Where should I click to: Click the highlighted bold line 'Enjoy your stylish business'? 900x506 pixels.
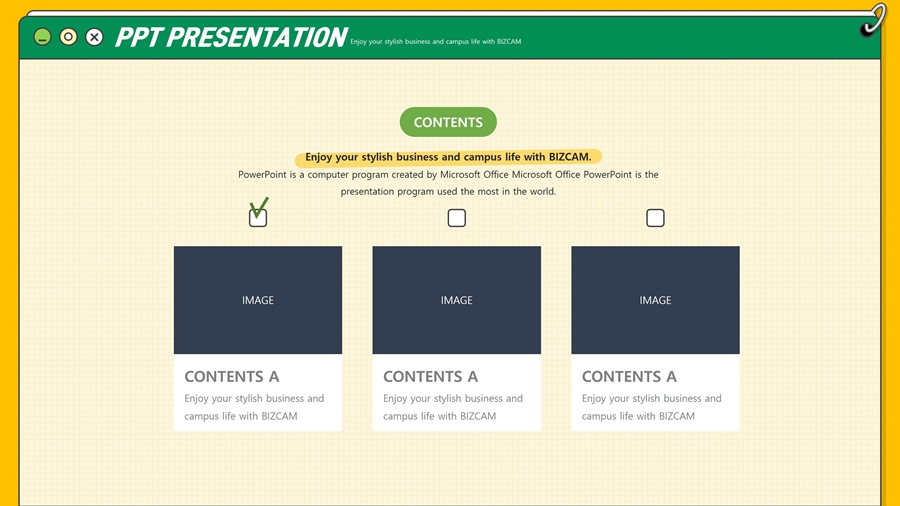pos(448,157)
